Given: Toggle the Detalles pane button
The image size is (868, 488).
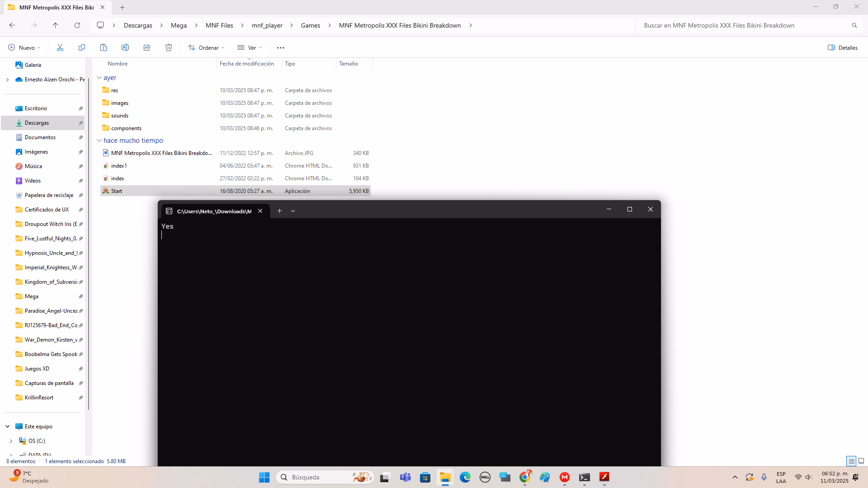Looking at the screenshot, I should (x=843, y=47).
